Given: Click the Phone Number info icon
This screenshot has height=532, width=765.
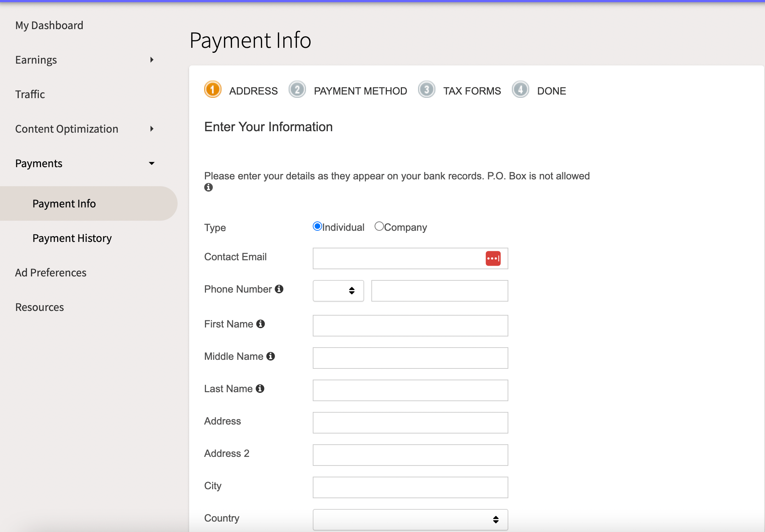Looking at the screenshot, I should click(279, 289).
